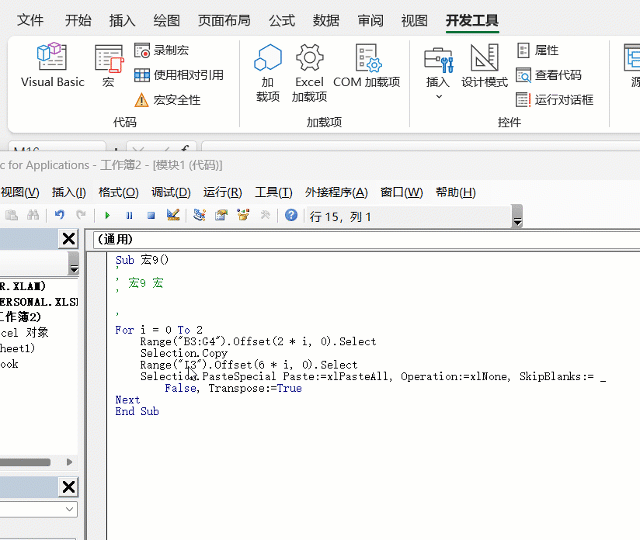Toggle 使用相对引用 relative references
This screenshot has width=640, height=540.
(178, 75)
